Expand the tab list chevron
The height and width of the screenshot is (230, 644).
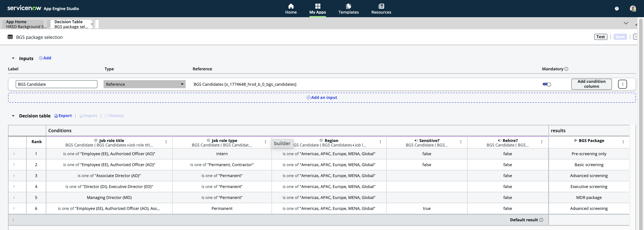(x=626, y=23)
